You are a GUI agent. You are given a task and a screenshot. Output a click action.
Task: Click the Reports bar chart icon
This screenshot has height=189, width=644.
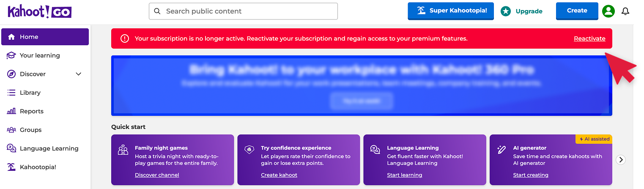[11, 111]
